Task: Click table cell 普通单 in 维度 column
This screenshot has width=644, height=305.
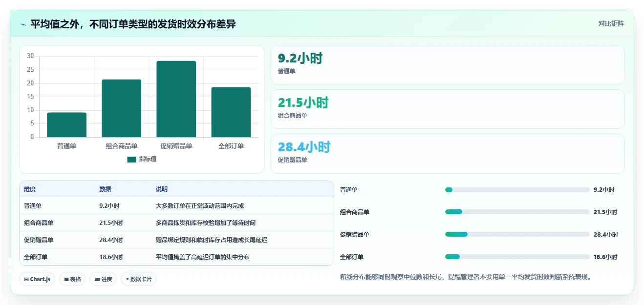Action: coord(33,206)
